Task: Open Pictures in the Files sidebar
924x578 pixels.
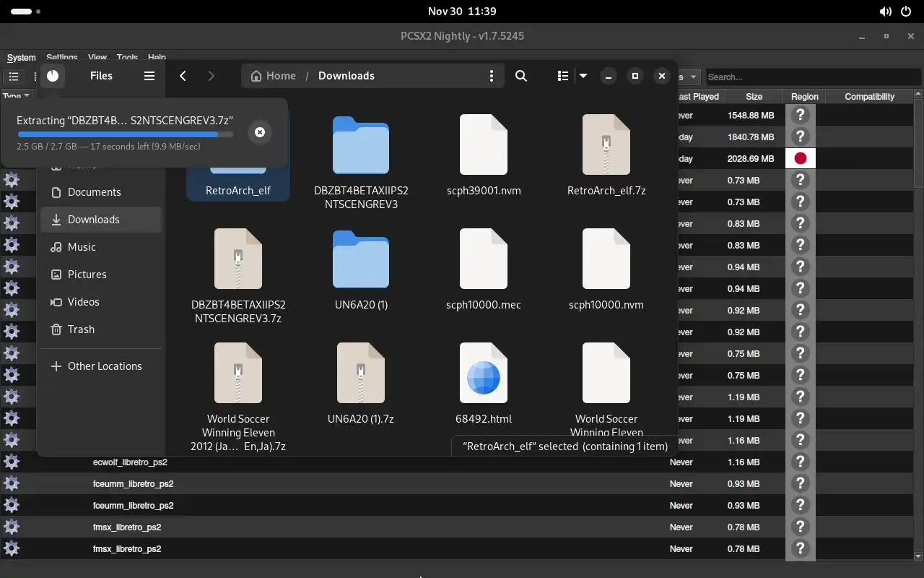Action: pyautogui.click(x=101, y=275)
